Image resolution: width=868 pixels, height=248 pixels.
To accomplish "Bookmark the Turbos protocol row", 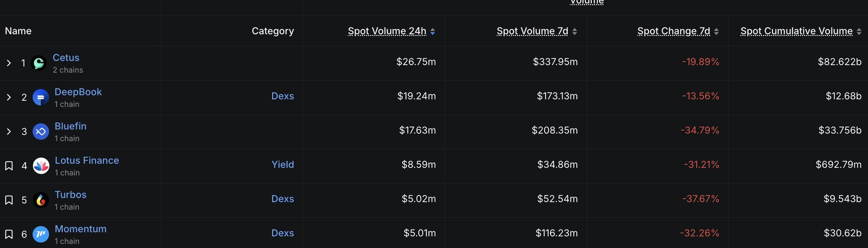I will (9, 200).
